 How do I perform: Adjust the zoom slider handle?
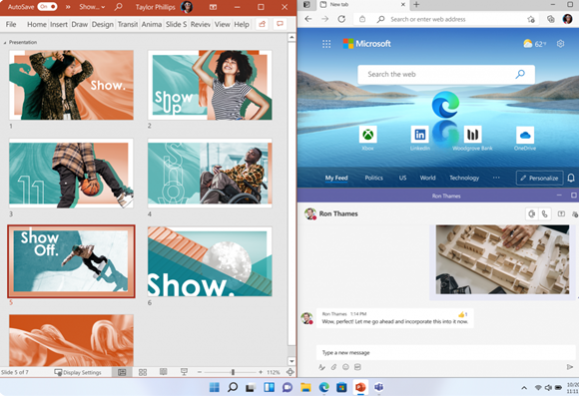(233, 372)
